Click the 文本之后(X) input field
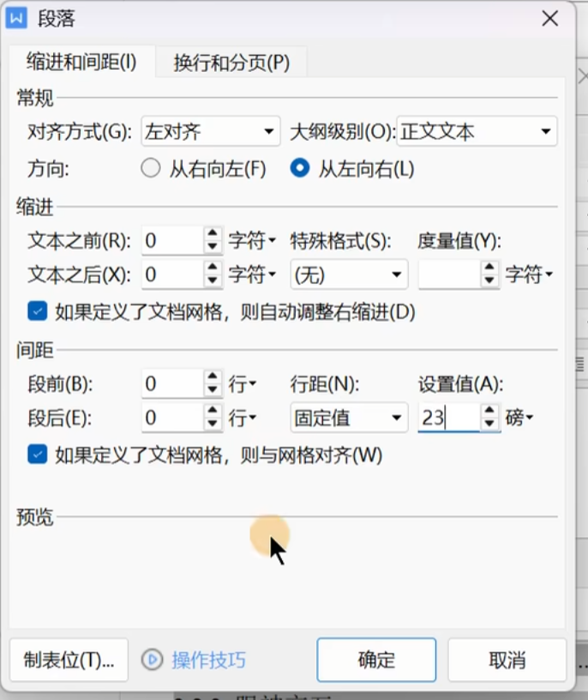This screenshot has height=700, width=588. point(172,275)
